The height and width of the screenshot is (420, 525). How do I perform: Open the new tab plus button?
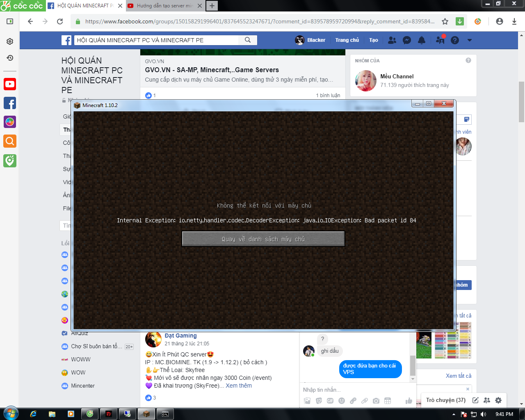212,6
